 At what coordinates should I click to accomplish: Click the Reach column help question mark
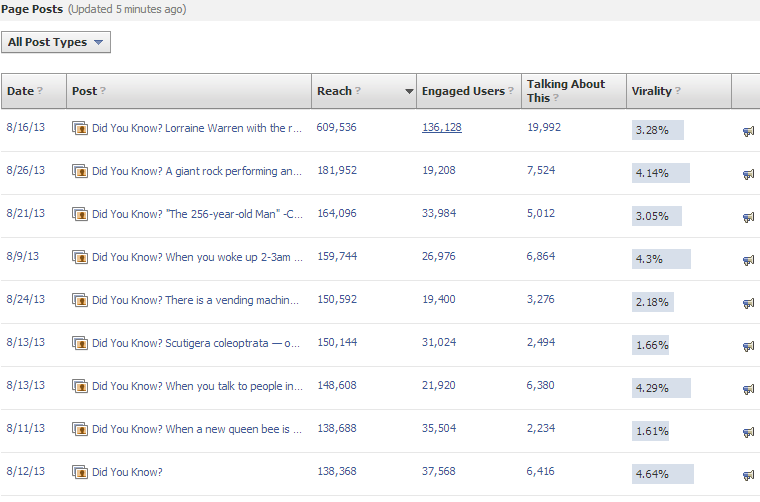coord(358,90)
